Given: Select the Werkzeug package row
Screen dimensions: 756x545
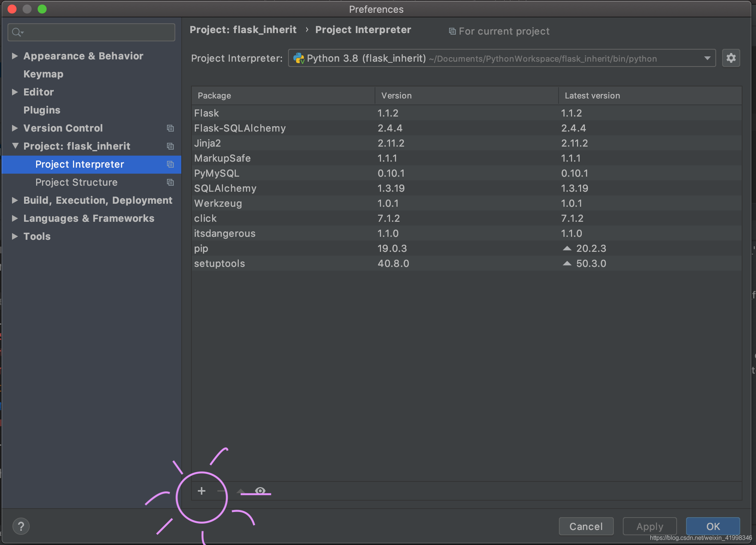Looking at the screenshot, I should 467,203.
